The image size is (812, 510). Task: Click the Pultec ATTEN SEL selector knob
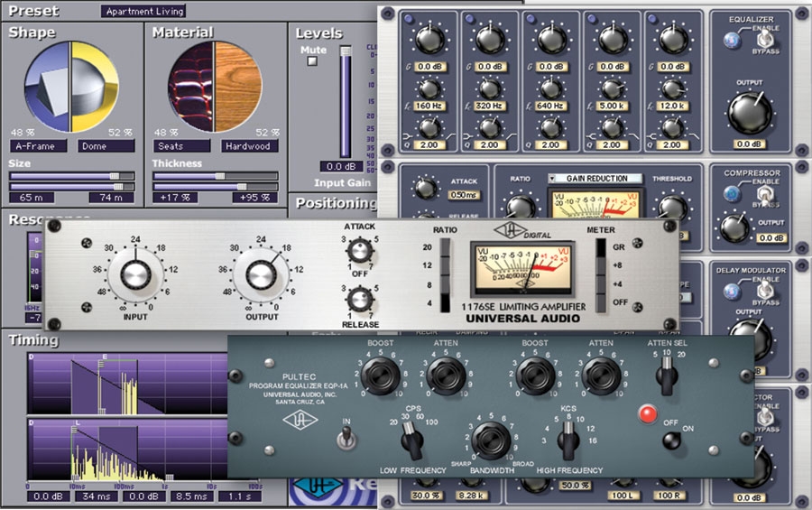point(667,376)
